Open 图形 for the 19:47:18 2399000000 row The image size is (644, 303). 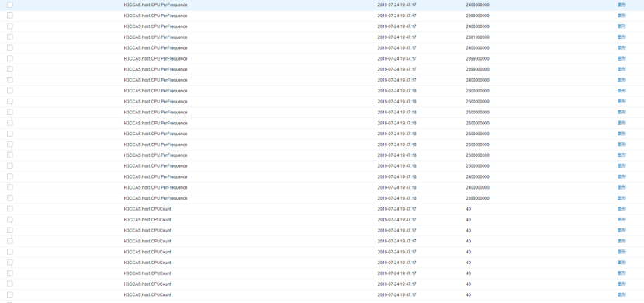[621, 198]
